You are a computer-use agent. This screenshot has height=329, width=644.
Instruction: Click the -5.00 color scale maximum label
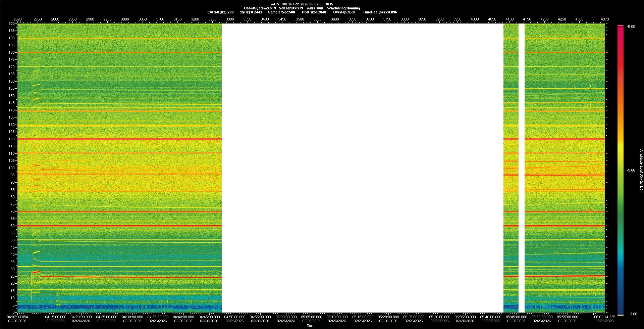(x=631, y=27)
